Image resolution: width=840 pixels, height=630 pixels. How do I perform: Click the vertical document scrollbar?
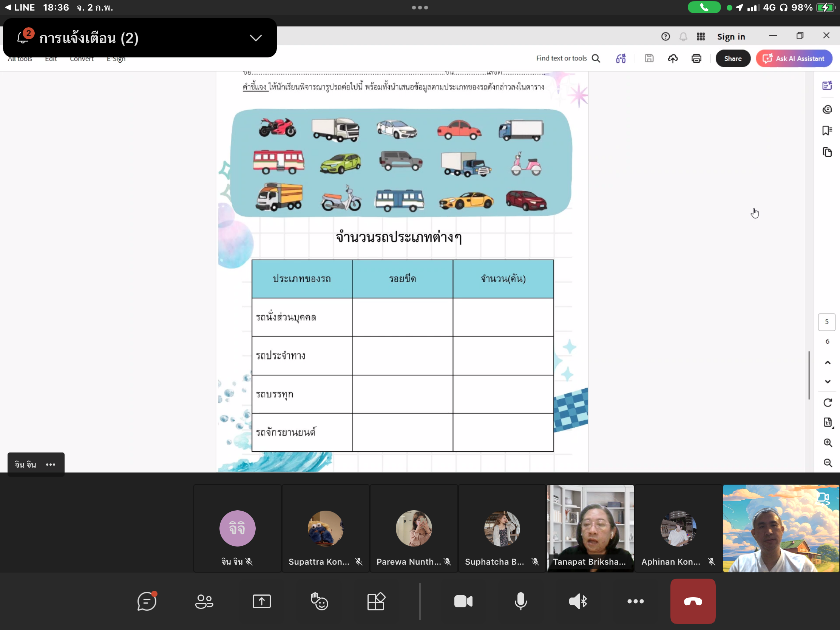[x=809, y=375]
